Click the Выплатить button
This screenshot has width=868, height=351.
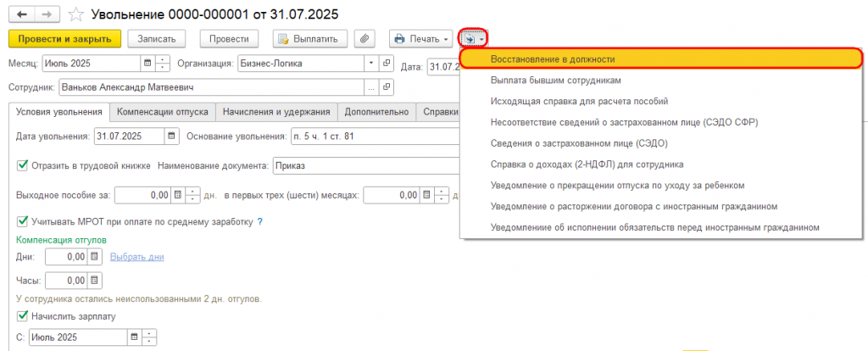(310, 39)
